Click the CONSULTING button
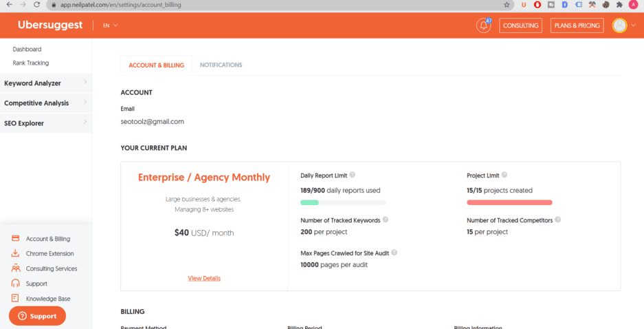The width and height of the screenshot is (644, 329). click(520, 25)
